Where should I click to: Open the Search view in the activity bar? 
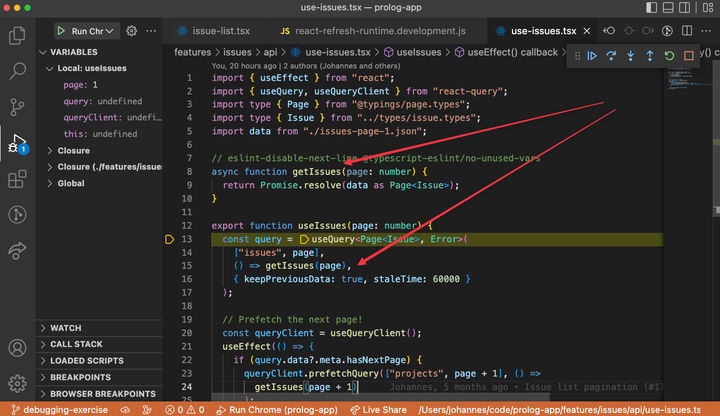(17, 71)
